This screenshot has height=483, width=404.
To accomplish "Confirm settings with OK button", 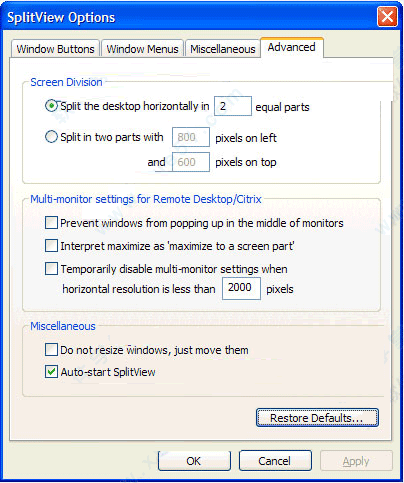I will [x=194, y=461].
